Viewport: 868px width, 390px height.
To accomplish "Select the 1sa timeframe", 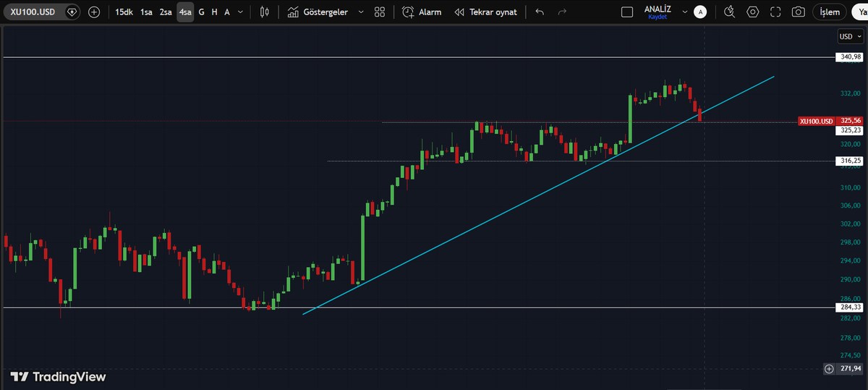I will (146, 12).
